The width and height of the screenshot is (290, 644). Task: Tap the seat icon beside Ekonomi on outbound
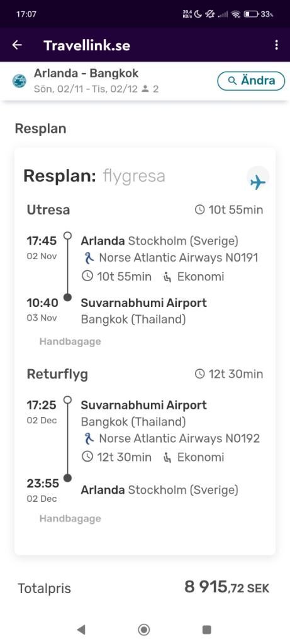click(168, 277)
